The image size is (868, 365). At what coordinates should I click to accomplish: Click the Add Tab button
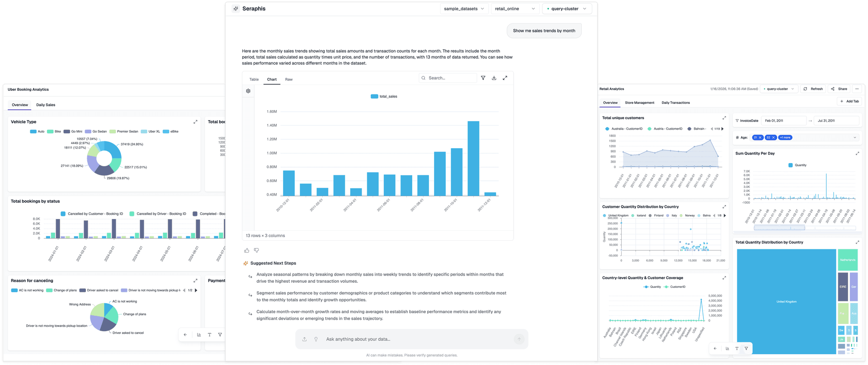tap(849, 101)
